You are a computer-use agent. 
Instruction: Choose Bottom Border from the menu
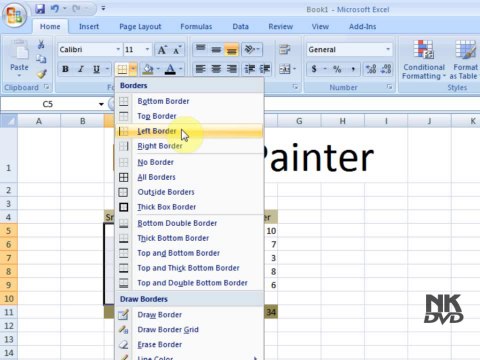[x=189, y=101]
